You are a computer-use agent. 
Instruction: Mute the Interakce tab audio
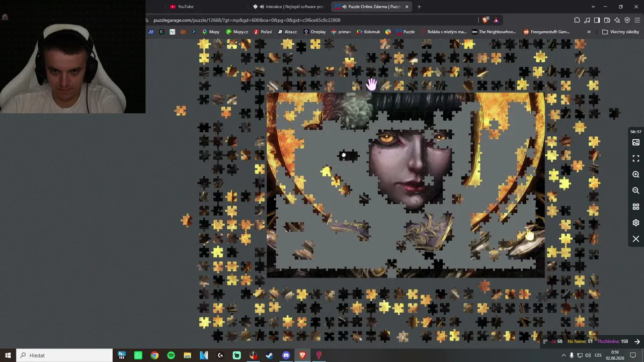tap(262, 7)
